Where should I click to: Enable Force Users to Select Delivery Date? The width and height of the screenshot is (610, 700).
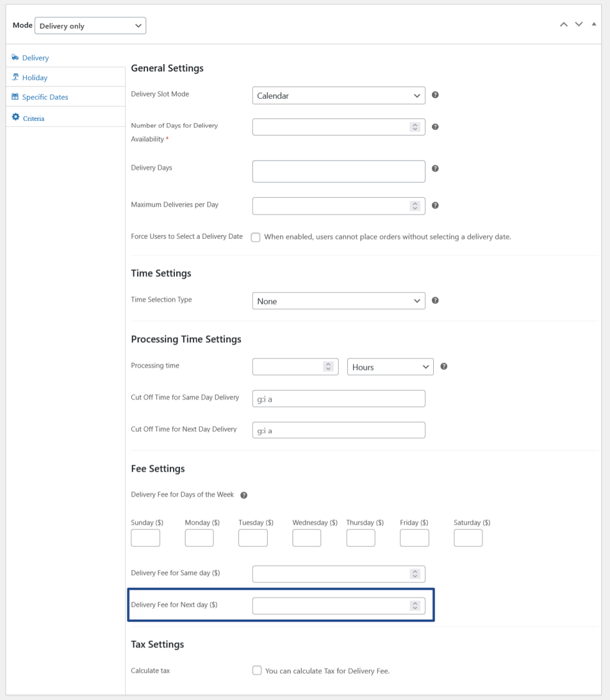256,237
